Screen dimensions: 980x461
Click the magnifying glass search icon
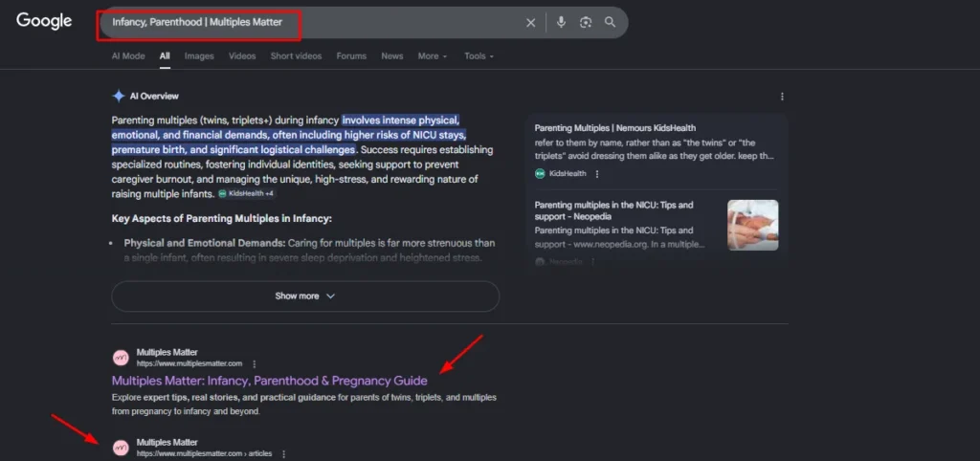tap(611, 22)
